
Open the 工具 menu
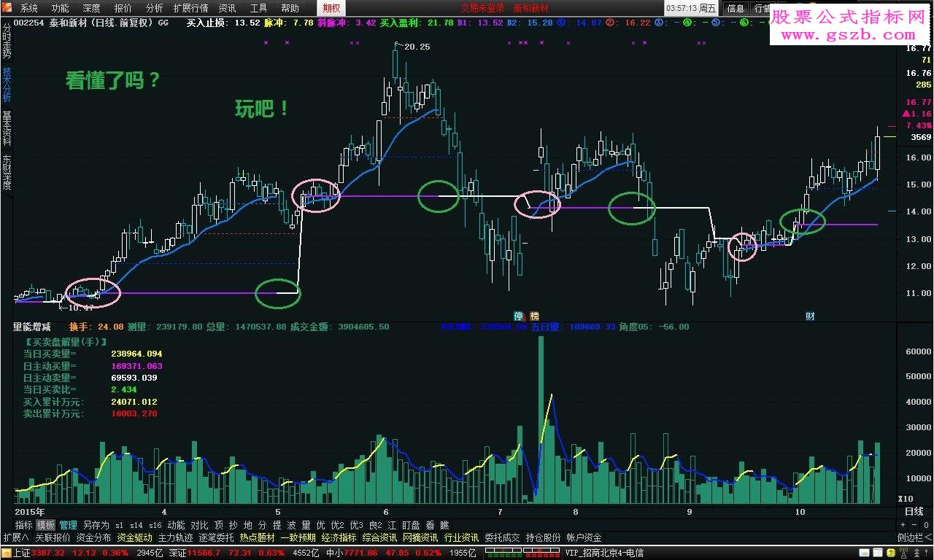pyautogui.click(x=258, y=8)
